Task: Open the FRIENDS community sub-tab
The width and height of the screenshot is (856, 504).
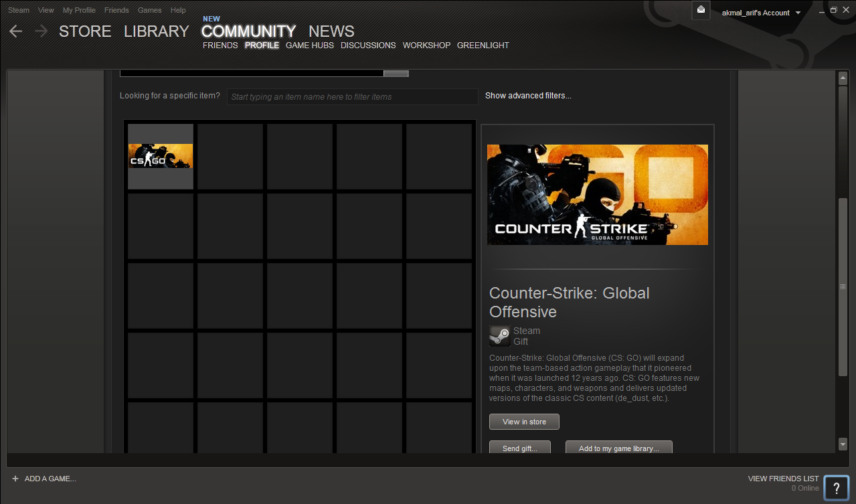Action: pos(220,46)
